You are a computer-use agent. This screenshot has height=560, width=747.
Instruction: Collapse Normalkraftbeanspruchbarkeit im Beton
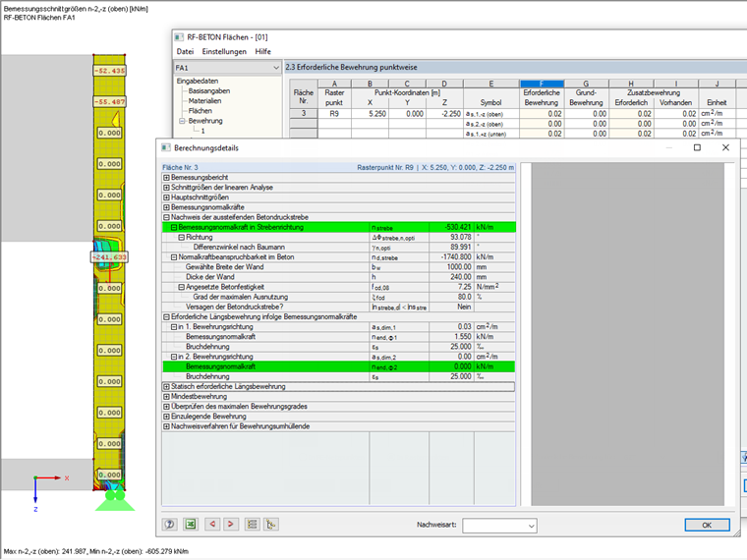[174, 257]
